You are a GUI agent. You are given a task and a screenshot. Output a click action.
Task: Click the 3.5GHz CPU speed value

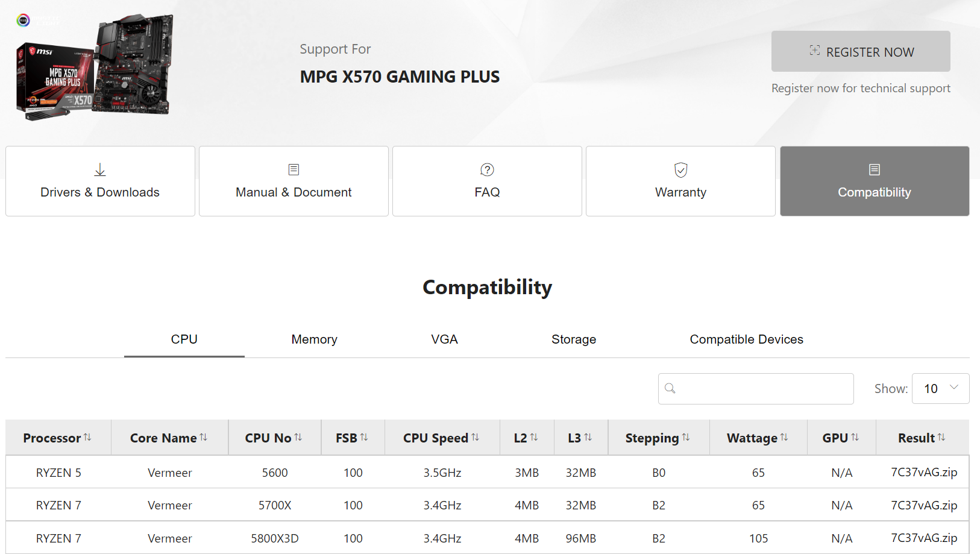point(442,473)
